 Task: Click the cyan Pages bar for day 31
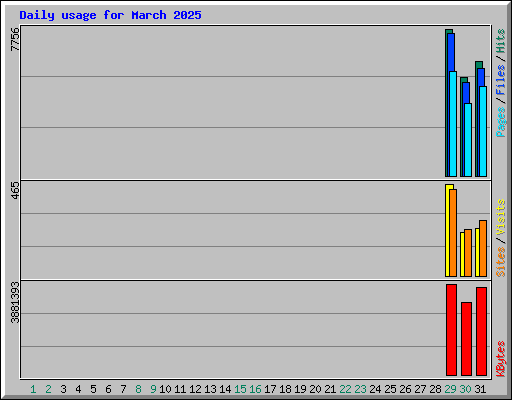(x=483, y=131)
